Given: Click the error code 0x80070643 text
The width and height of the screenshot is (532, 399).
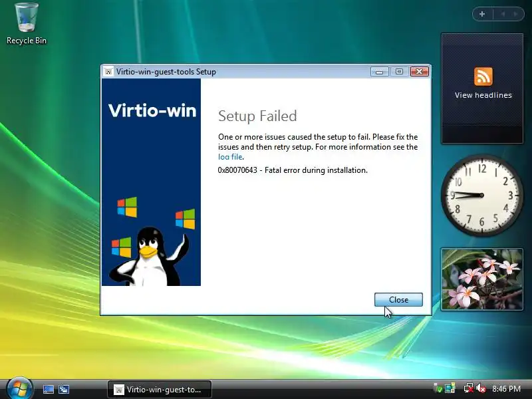Looking at the screenshot, I should [237, 170].
